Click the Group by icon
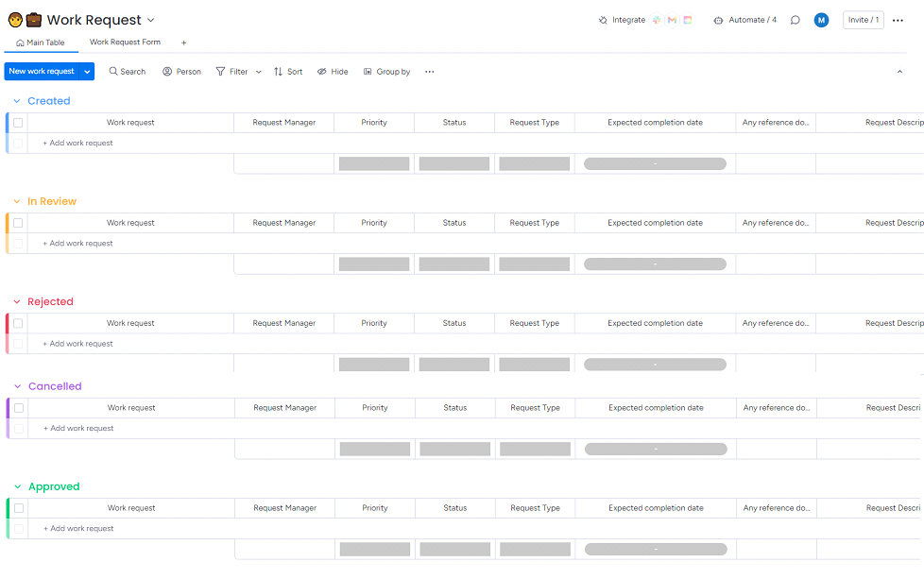Image resolution: width=924 pixels, height=579 pixels. 368,71
